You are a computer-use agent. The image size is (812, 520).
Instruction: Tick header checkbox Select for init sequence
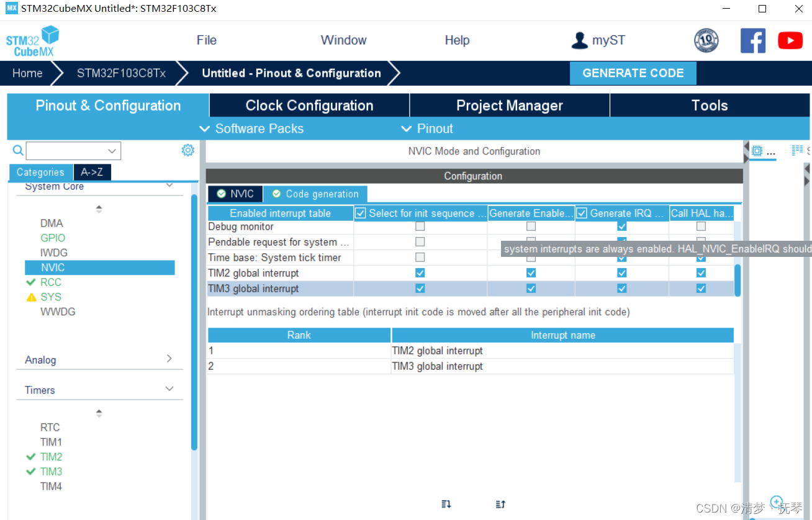[361, 213]
